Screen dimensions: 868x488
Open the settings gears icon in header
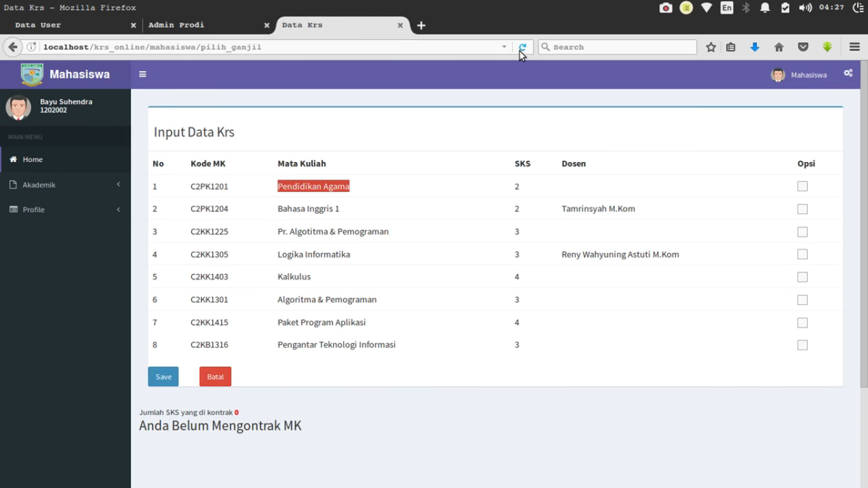(x=848, y=74)
